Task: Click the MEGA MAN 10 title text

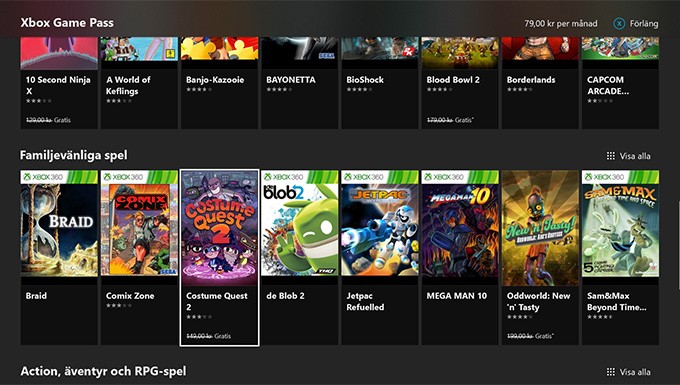Action: pos(457,296)
